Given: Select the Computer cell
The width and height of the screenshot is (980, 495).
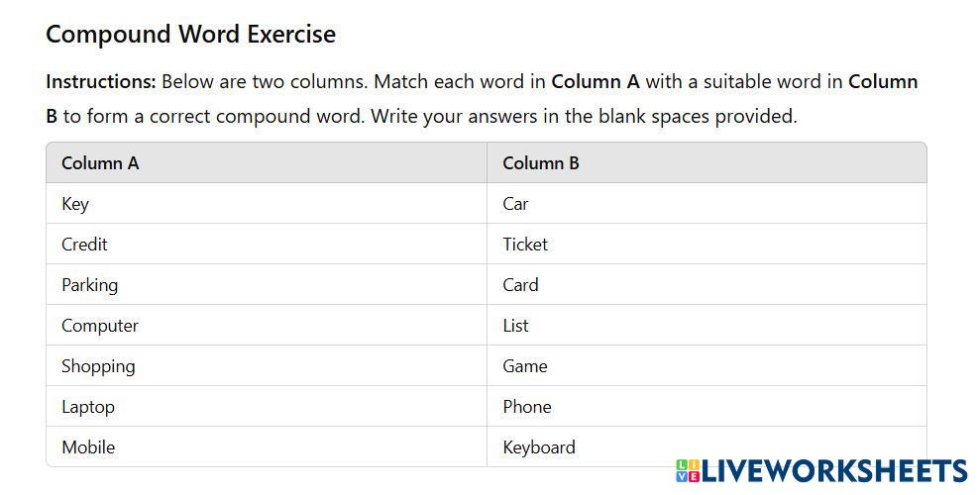Looking at the screenshot, I should [x=100, y=326].
